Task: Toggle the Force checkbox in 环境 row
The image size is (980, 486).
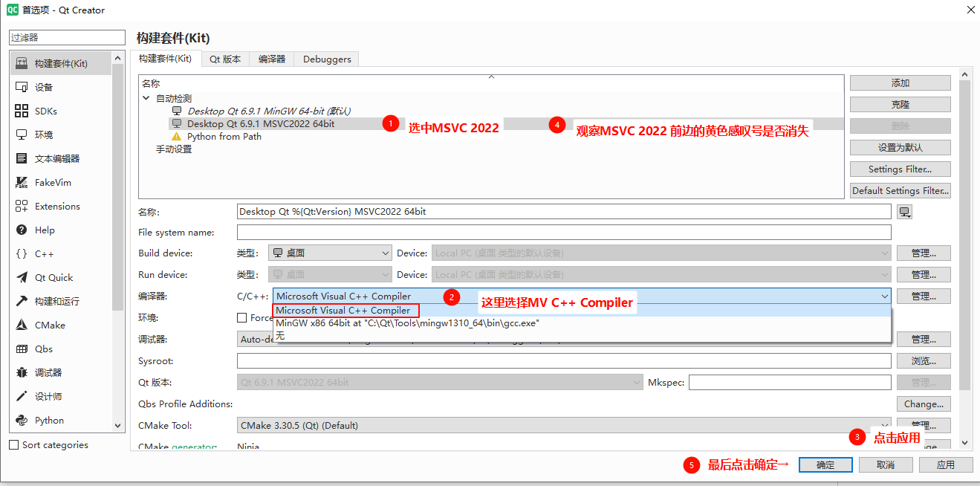Action: point(241,317)
